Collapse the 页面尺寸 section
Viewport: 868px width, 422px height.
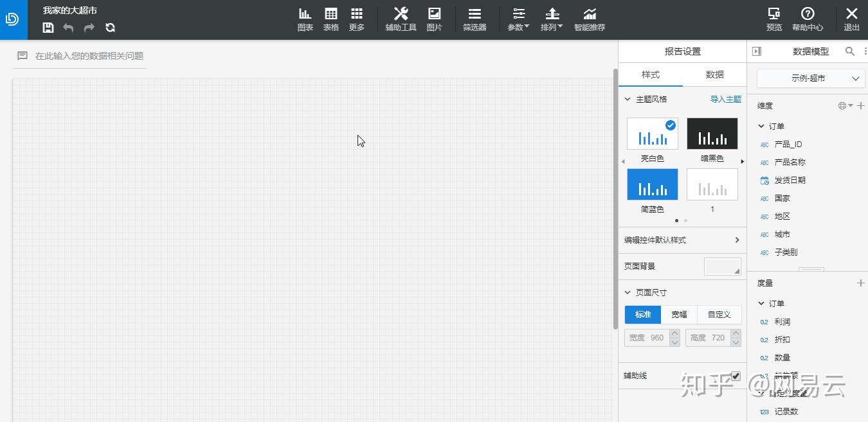tap(628, 292)
